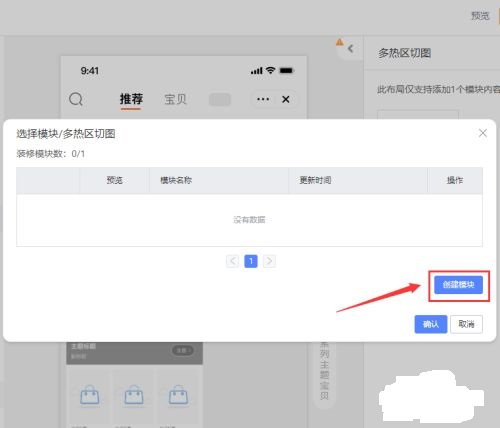The width and height of the screenshot is (500, 428).
Task: Click the 操作 column header
Action: click(455, 180)
